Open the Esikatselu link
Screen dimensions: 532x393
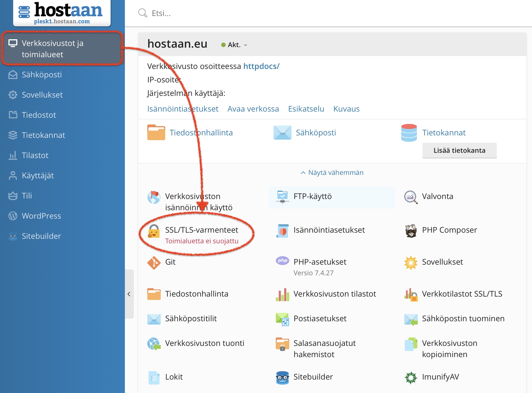[x=306, y=109]
